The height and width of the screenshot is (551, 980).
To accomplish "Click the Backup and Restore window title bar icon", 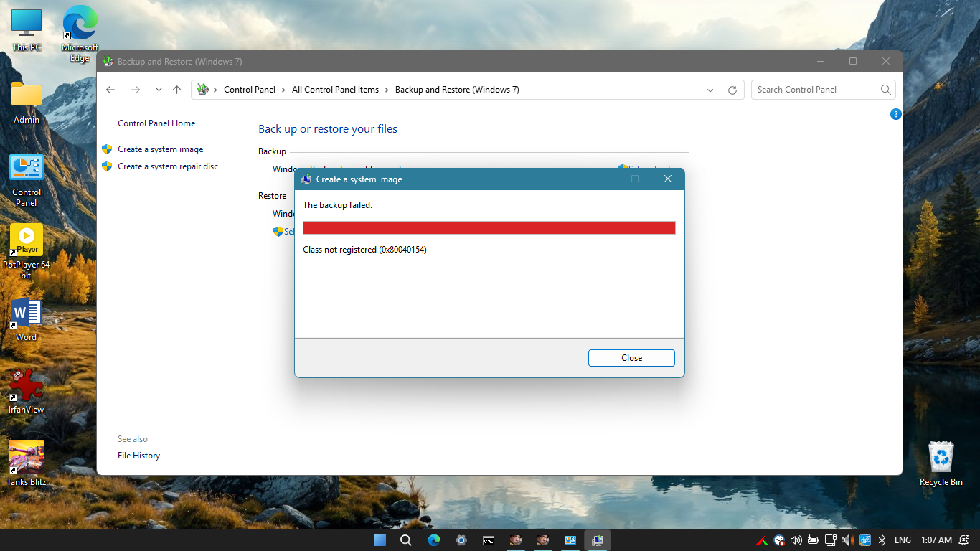I will pos(108,62).
